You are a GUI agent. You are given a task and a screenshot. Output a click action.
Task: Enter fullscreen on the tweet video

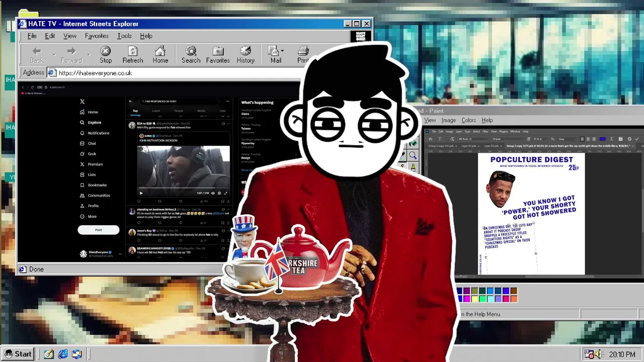click(x=225, y=193)
